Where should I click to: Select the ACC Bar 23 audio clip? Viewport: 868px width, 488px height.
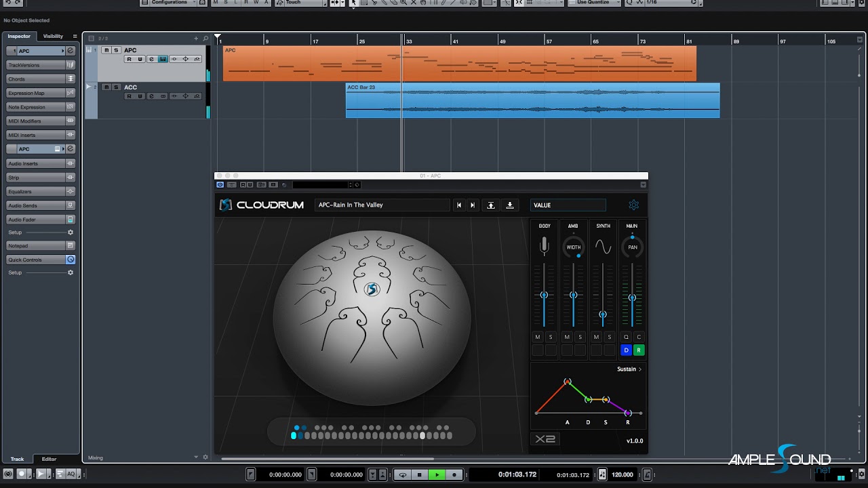pos(532,100)
